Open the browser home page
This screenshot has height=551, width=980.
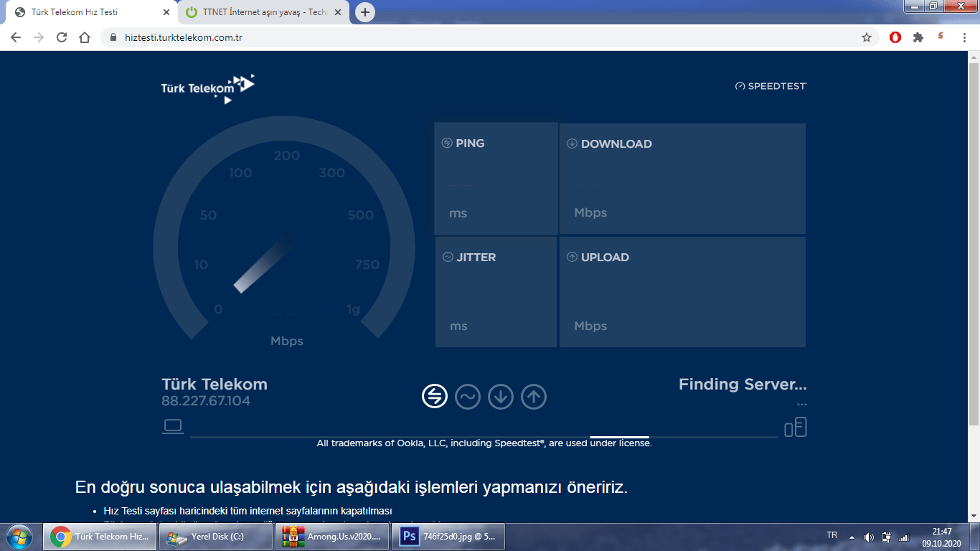pos(85,37)
